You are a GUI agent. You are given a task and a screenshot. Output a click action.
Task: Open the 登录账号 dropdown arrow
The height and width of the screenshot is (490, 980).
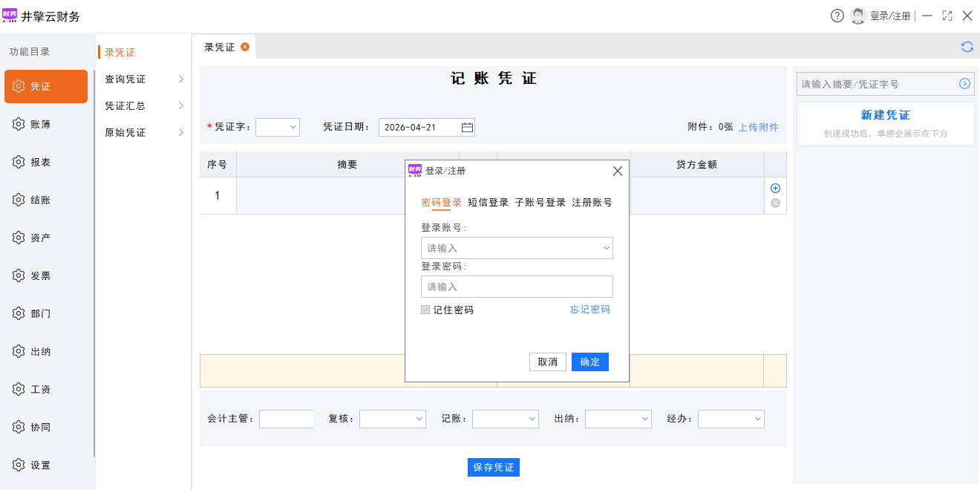[606, 248]
